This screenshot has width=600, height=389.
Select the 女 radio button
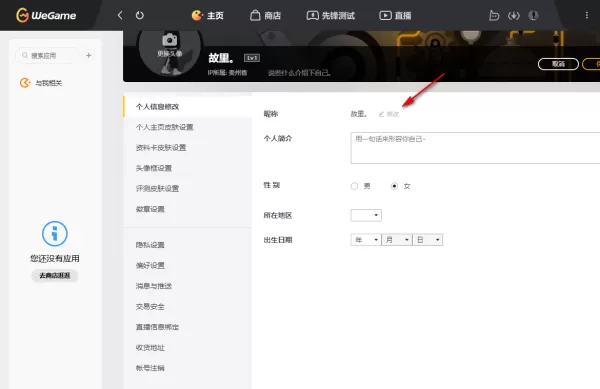394,186
